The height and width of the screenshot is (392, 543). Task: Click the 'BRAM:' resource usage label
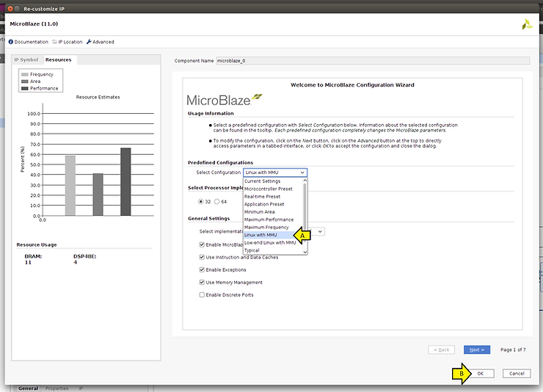(x=33, y=256)
